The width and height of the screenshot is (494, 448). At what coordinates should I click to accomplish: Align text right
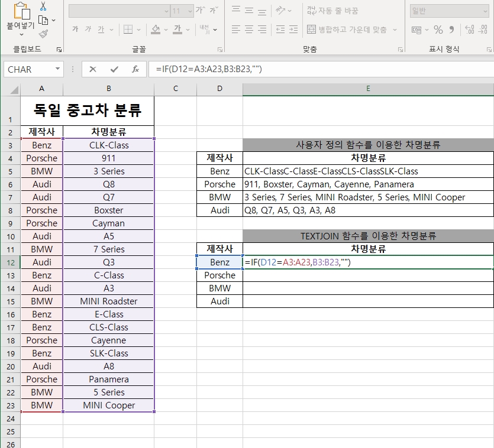[262, 30]
